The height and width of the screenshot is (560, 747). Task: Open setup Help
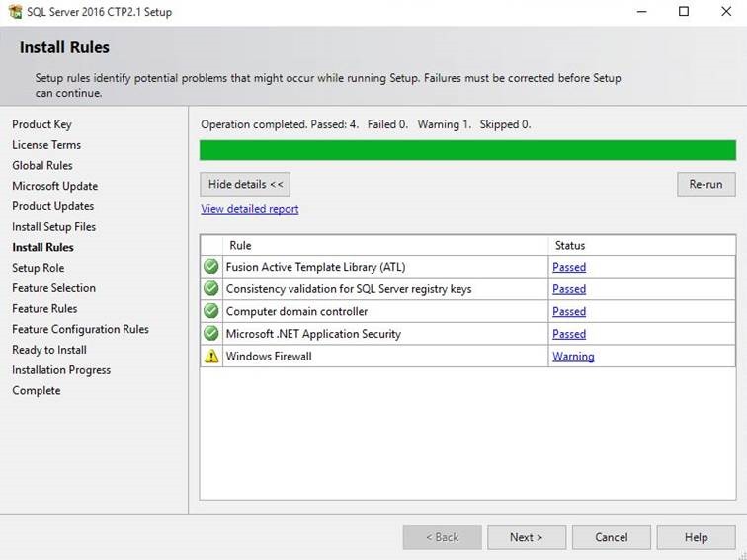pyautogui.click(x=696, y=537)
